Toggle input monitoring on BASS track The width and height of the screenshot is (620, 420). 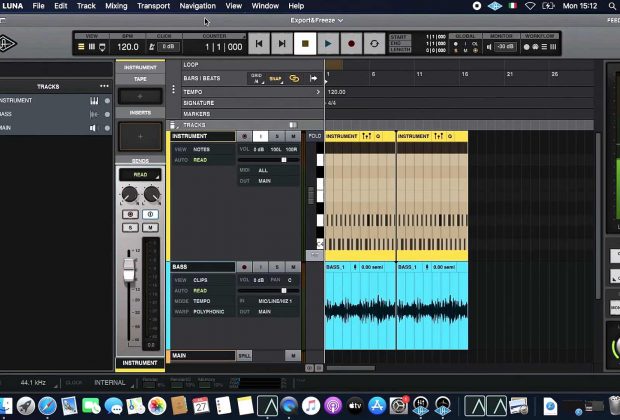(261, 267)
